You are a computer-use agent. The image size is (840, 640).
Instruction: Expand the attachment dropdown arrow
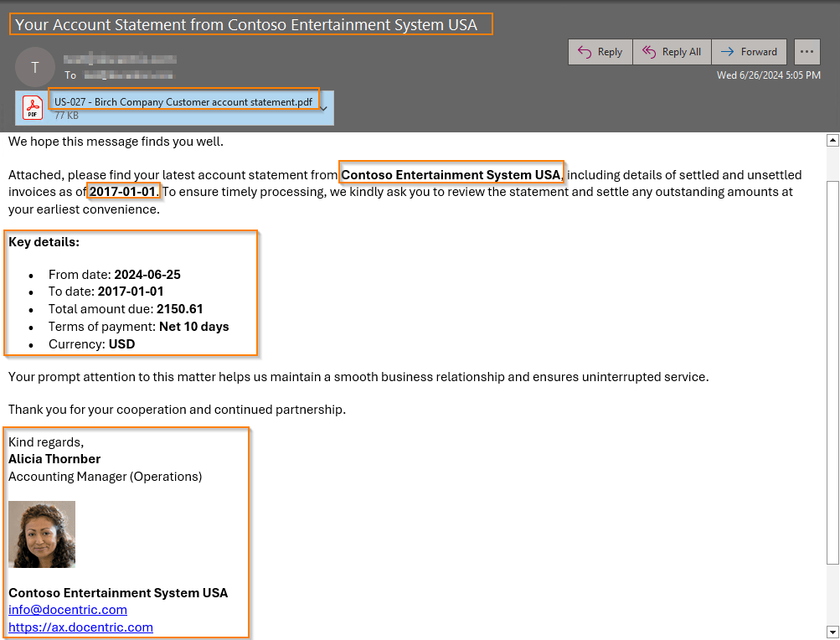[x=323, y=108]
